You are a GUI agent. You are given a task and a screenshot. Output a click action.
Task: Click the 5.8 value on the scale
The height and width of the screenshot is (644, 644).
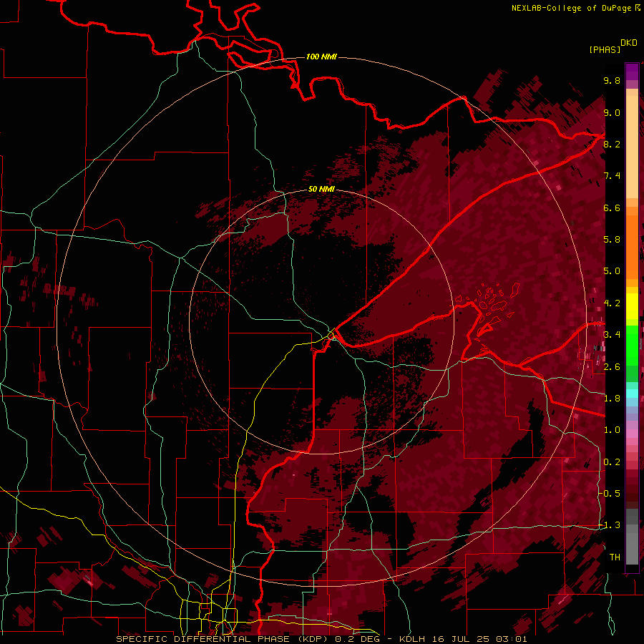point(612,240)
